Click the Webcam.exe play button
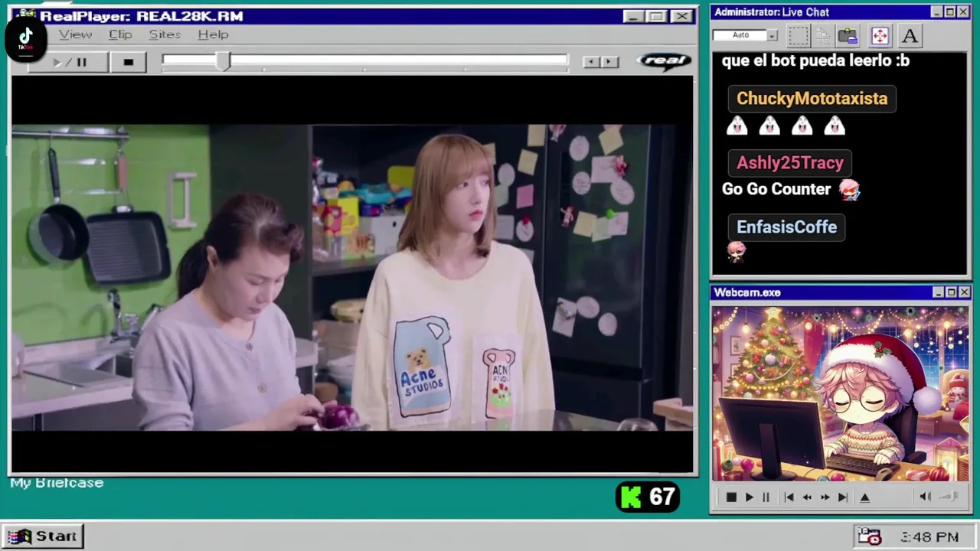This screenshot has width=980, height=551. tap(749, 497)
